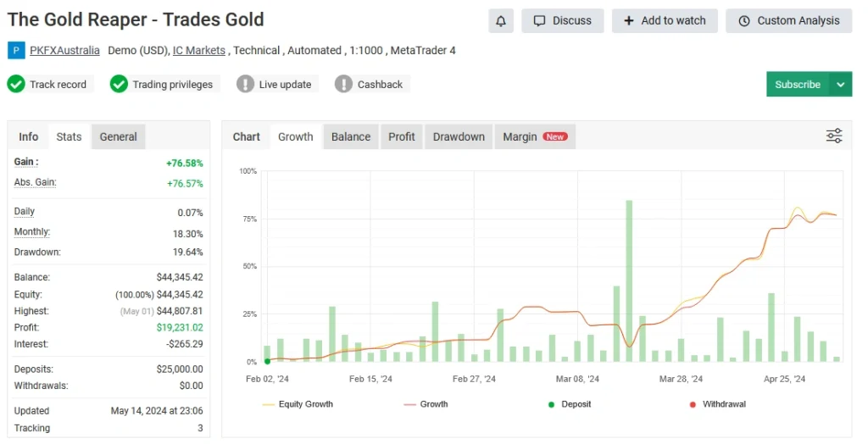Click the Apr 25, '24 axis label

784,380
